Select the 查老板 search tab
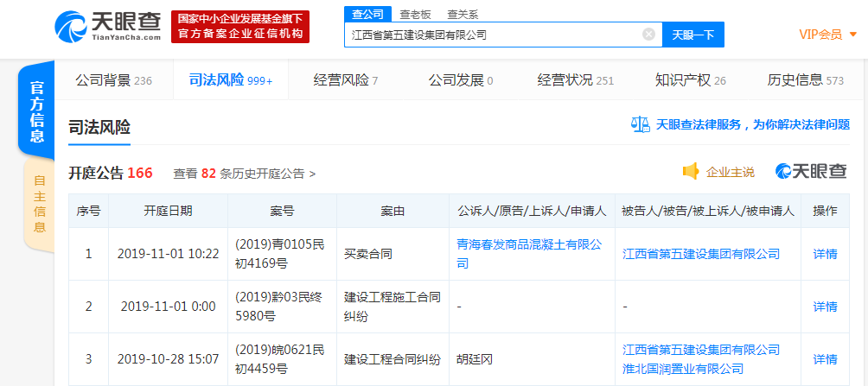 [x=415, y=15]
